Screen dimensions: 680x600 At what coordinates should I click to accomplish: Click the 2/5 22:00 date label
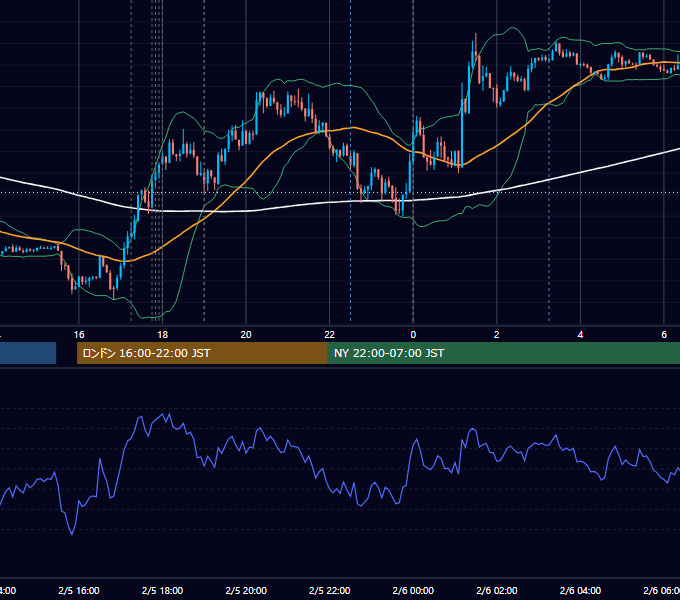330,590
